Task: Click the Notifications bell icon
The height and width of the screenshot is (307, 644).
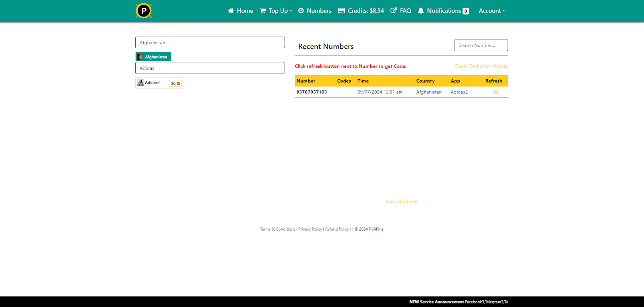Action: click(421, 11)
